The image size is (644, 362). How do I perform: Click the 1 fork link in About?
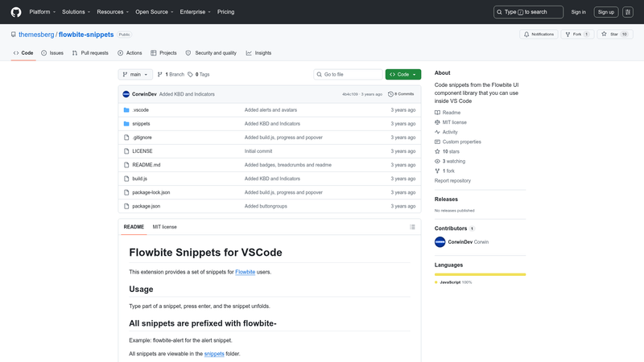(448, 171)
